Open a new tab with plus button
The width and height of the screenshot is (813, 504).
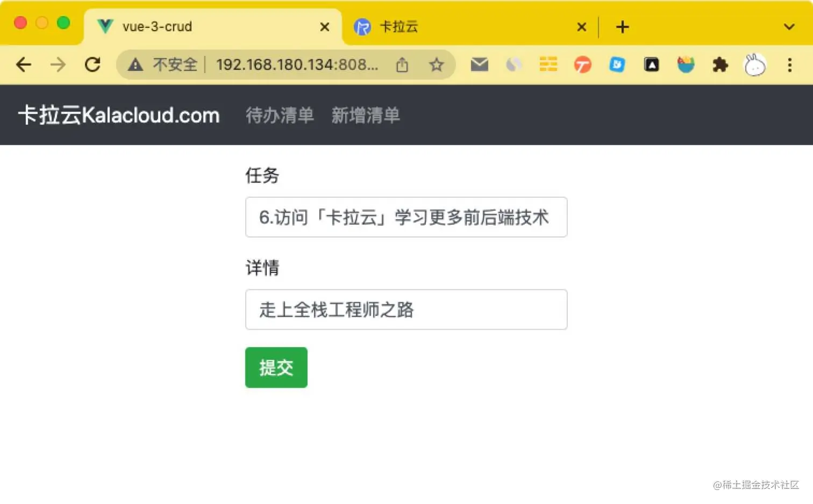point(623,27)
